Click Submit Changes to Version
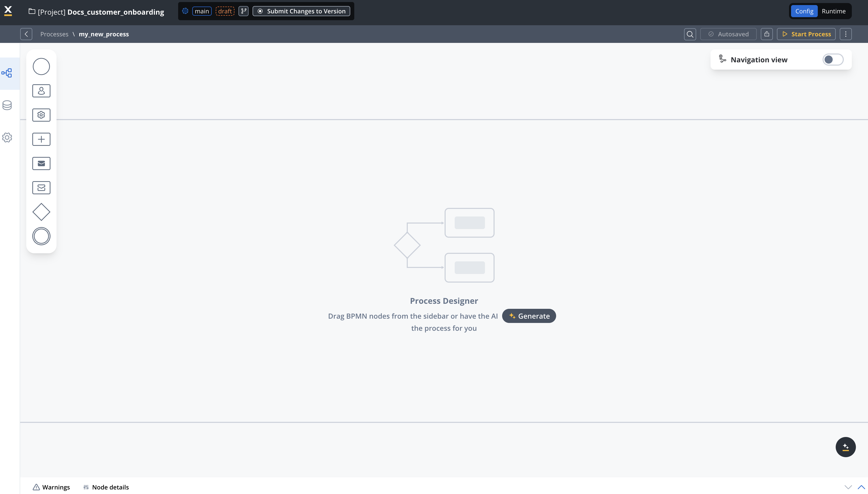This screenshot has height=494, width=868. point(301,11)
